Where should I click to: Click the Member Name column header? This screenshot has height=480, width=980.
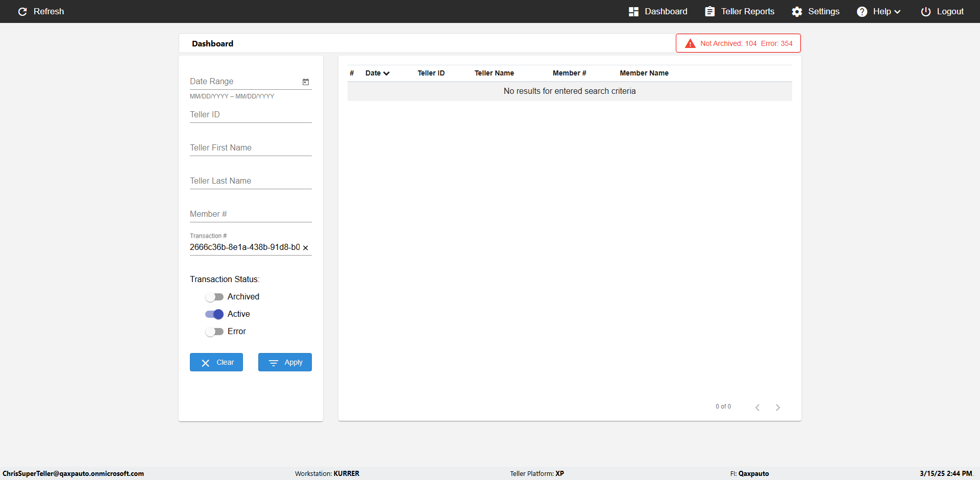(644, 73)
